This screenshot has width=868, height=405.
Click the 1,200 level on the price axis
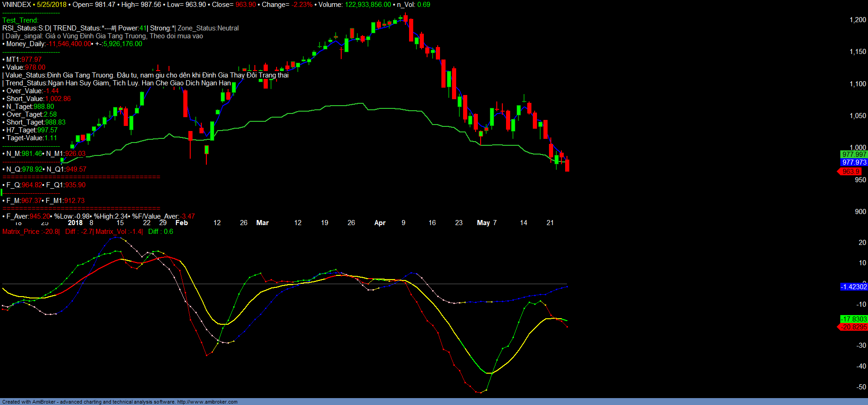point(857,20)
